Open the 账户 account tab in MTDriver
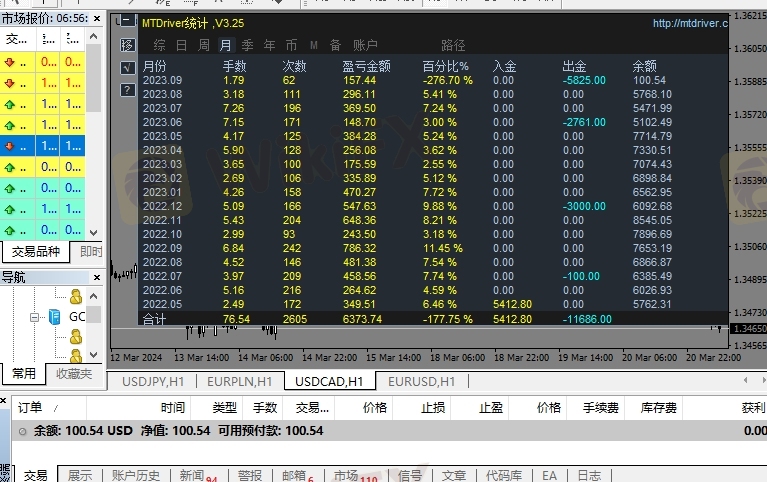767x482 pixels. point(365,46)
